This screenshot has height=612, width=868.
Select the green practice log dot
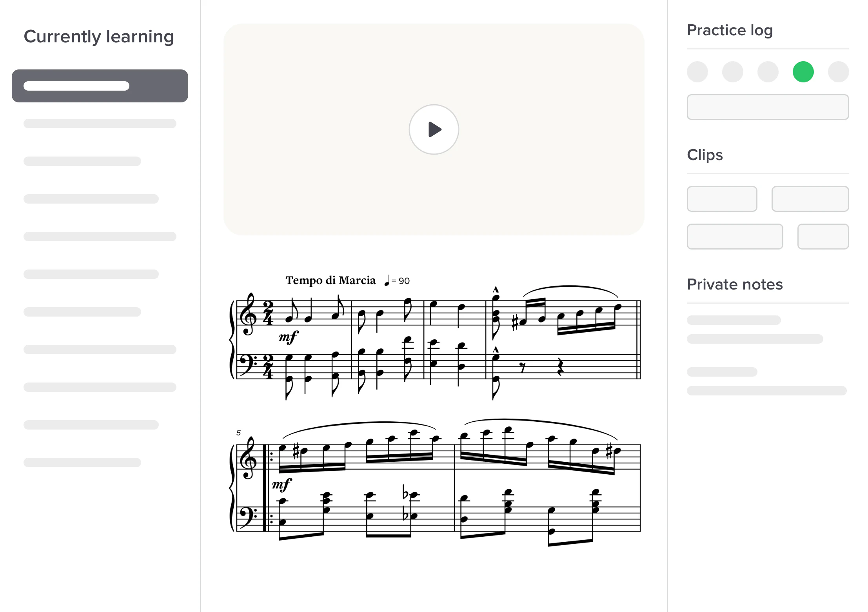803,72
